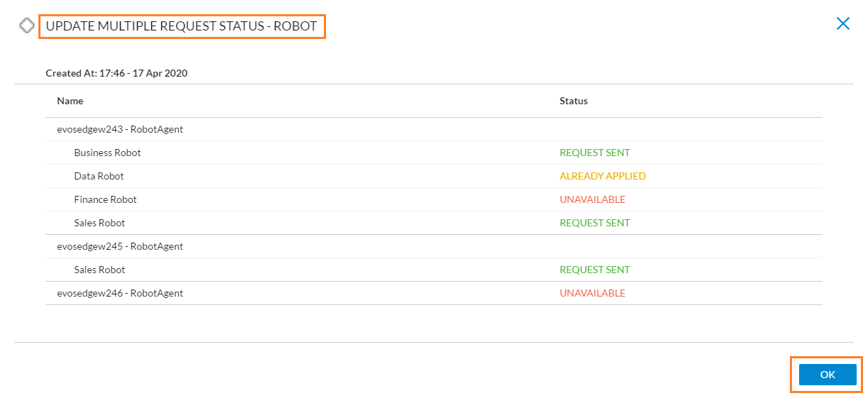Screen dimensions: 868x403
Task: Select Sales Robot under evosedgew243
Action: click(434, 223)
